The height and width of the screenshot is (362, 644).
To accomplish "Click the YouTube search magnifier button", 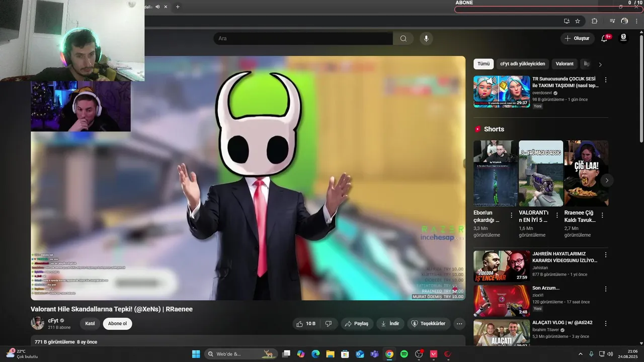I will click(x=403, y=39).
